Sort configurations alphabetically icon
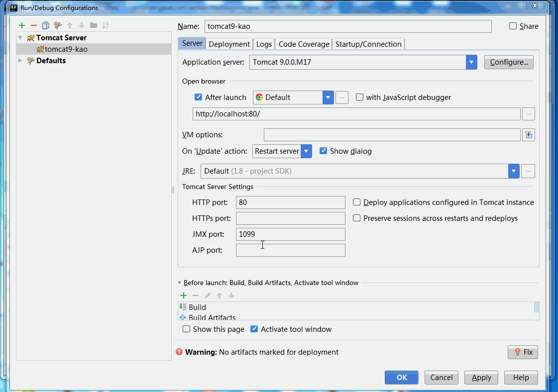 click(x=106, y=25)
